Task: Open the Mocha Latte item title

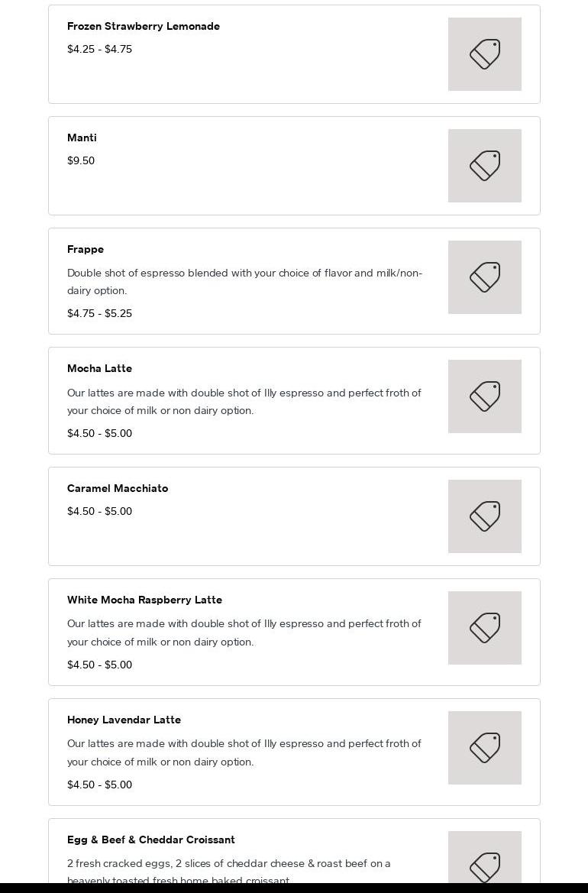Action: tap(99, 368)
